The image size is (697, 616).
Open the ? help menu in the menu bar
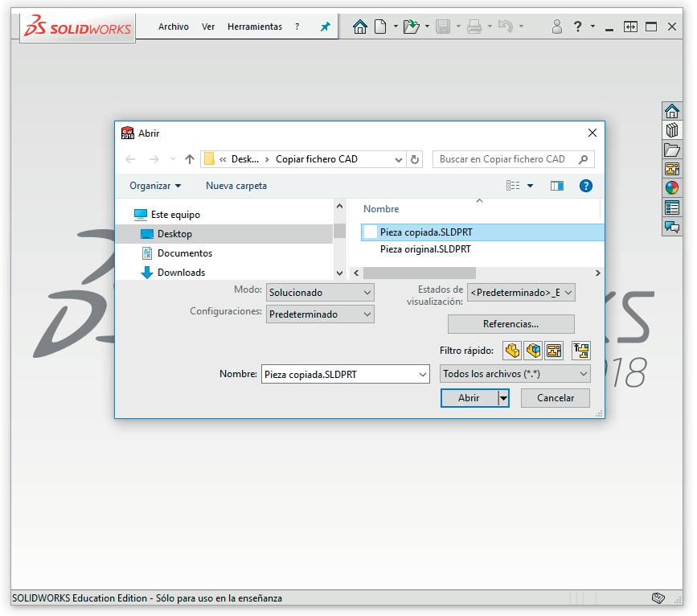(x=297, y=27)
